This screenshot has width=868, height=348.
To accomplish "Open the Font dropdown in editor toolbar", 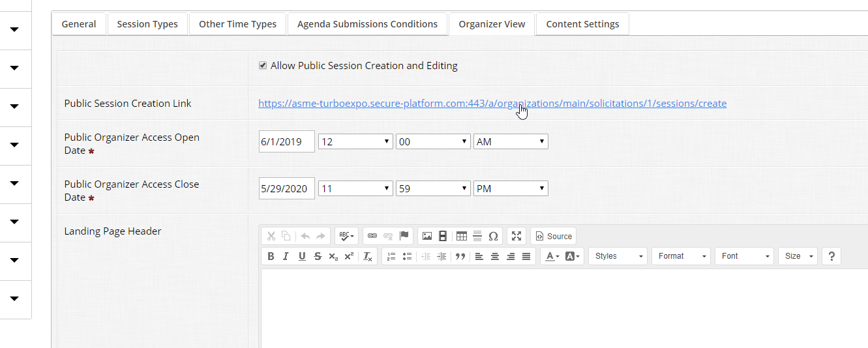I will point(744,257).
